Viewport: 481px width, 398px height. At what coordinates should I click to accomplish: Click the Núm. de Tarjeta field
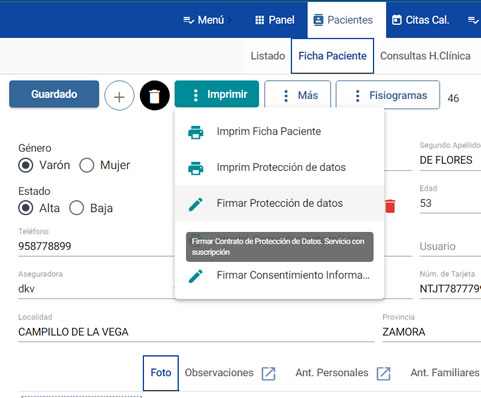point(450,289)
